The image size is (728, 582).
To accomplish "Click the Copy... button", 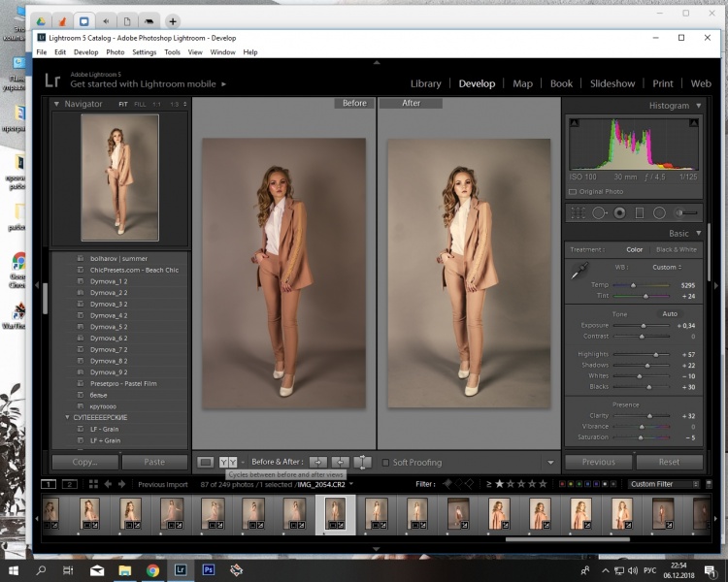I will [x=85, y=463].
